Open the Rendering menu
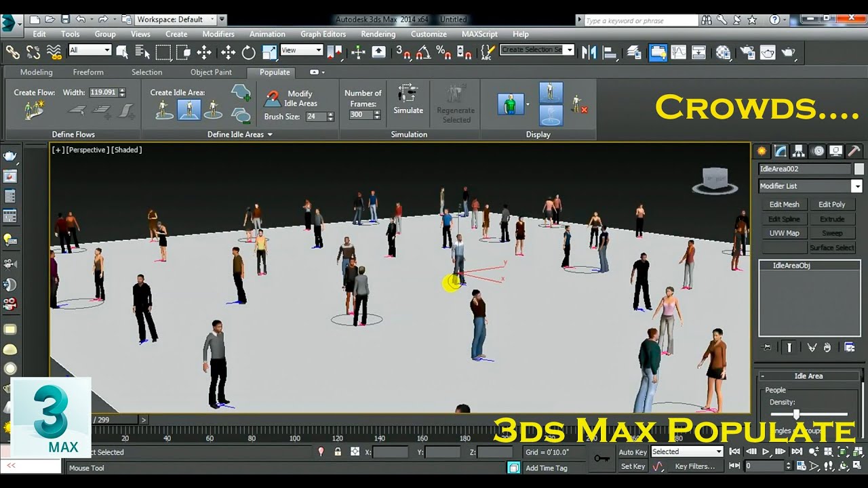 pos(378,34)
